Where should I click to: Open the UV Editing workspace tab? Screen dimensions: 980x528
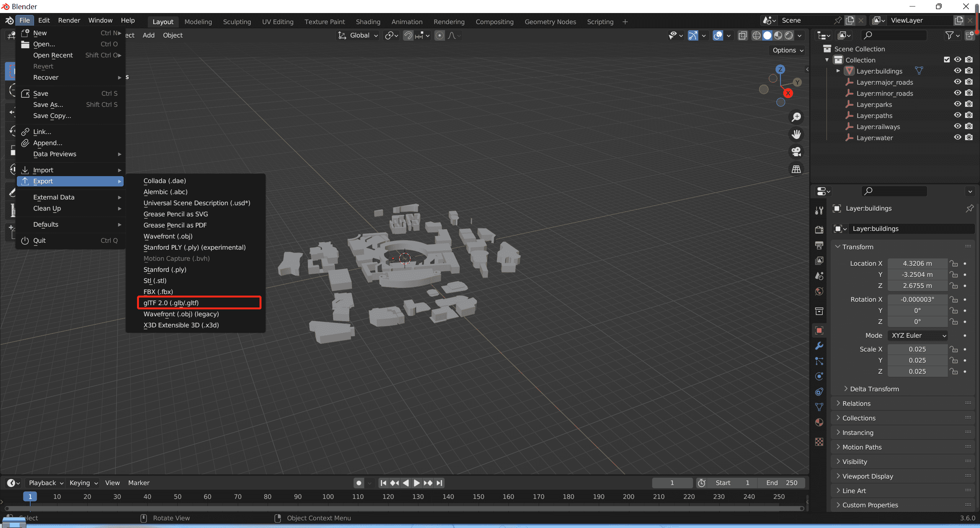point(276,21)
